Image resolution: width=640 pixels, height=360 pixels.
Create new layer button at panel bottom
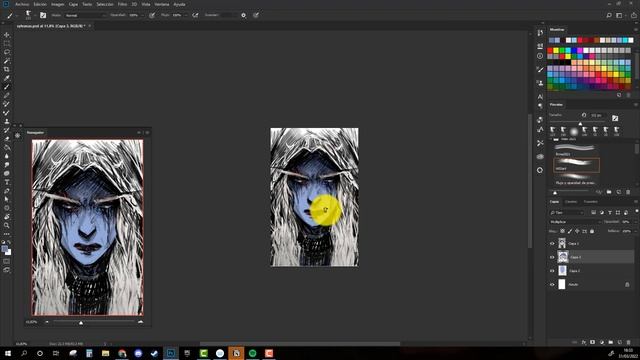[x=620, y=342]
